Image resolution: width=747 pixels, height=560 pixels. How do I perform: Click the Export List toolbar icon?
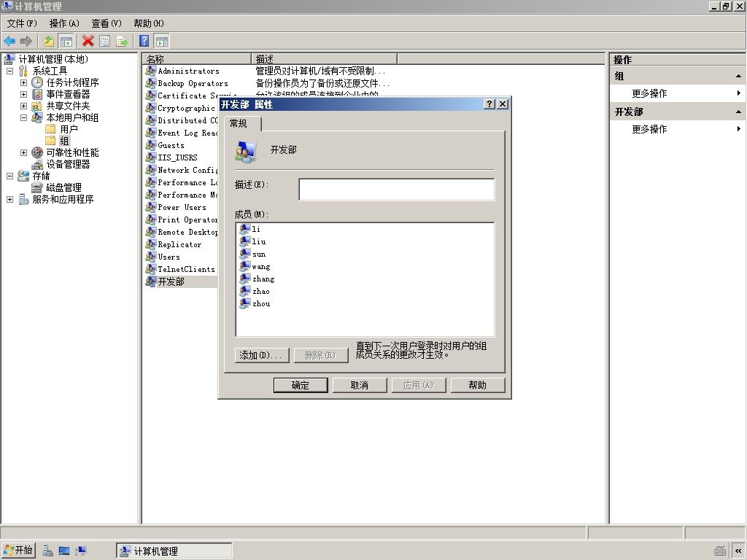(x=122, y=41)
